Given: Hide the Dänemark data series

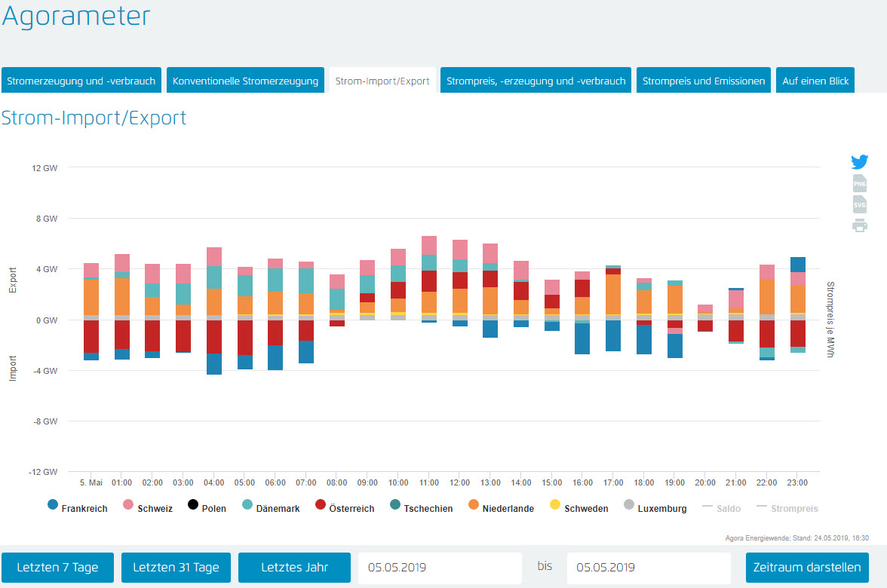Looking at the screenshot, I should point(272,508).
